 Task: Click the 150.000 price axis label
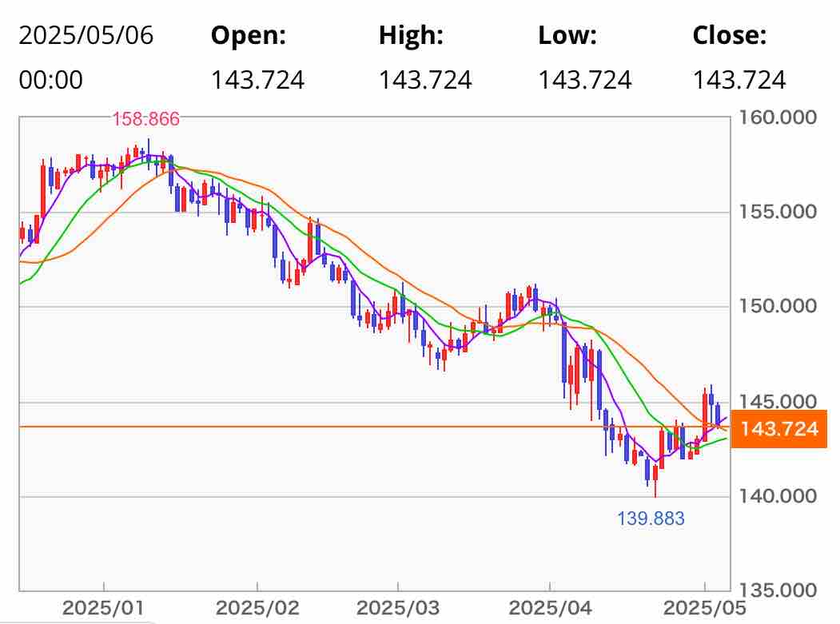tap(778, 306)
